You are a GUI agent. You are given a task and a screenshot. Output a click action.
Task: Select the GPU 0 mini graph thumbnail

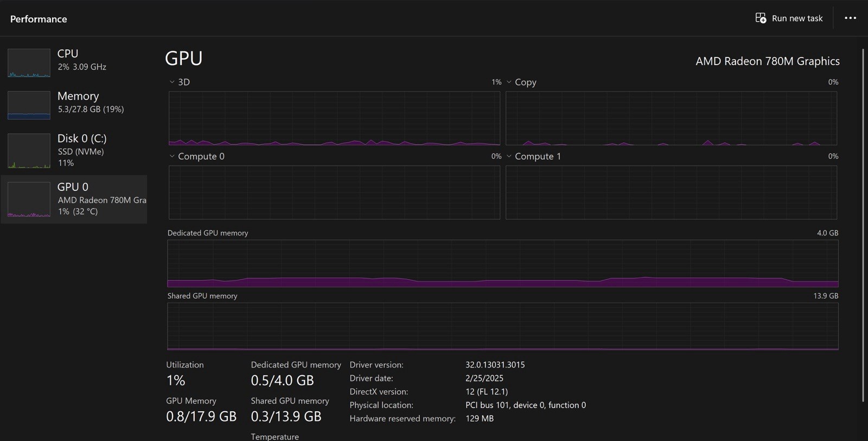29,200
